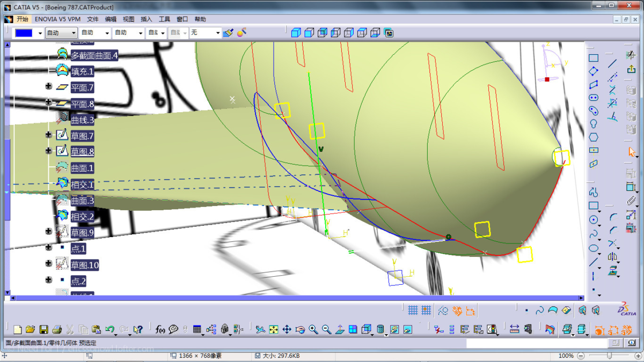This screenshot has height=362, width=644.
Task: Click the Shading view mode cube icon
Action: pos(296,33)
